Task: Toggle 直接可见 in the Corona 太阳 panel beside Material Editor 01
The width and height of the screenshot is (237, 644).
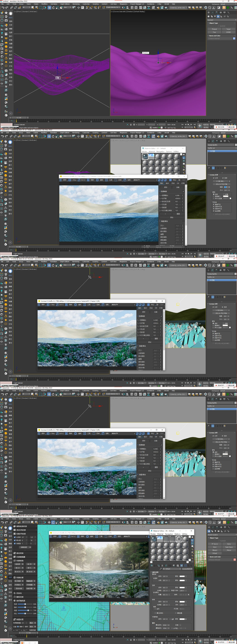Action: [214, 204]
